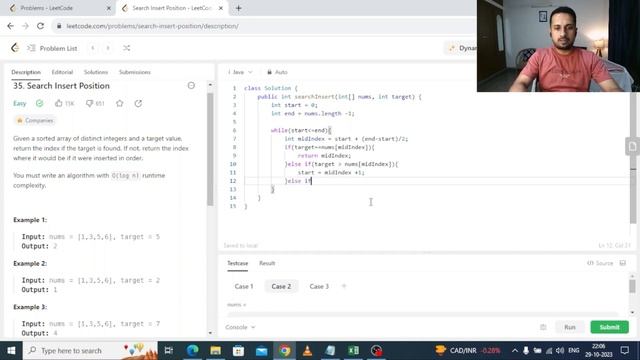Viewport: 640px width, 360px height.
Task: Add a new testcase plus icon
Action: (344, 286)
